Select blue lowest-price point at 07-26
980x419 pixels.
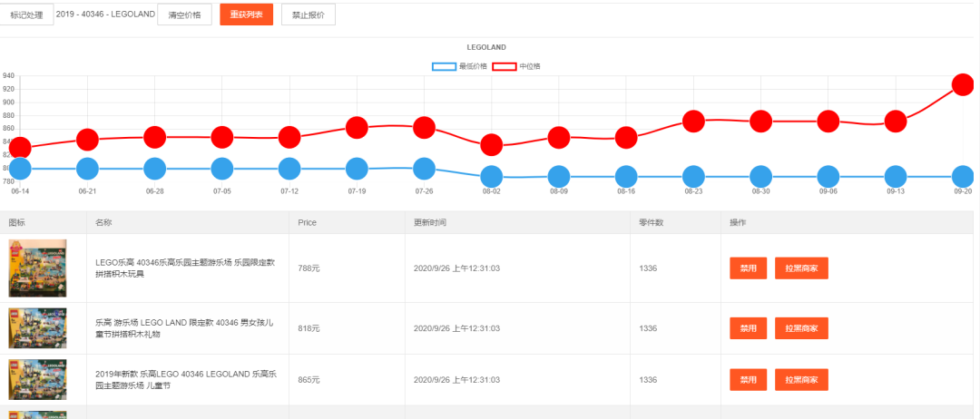coord(425,169)
